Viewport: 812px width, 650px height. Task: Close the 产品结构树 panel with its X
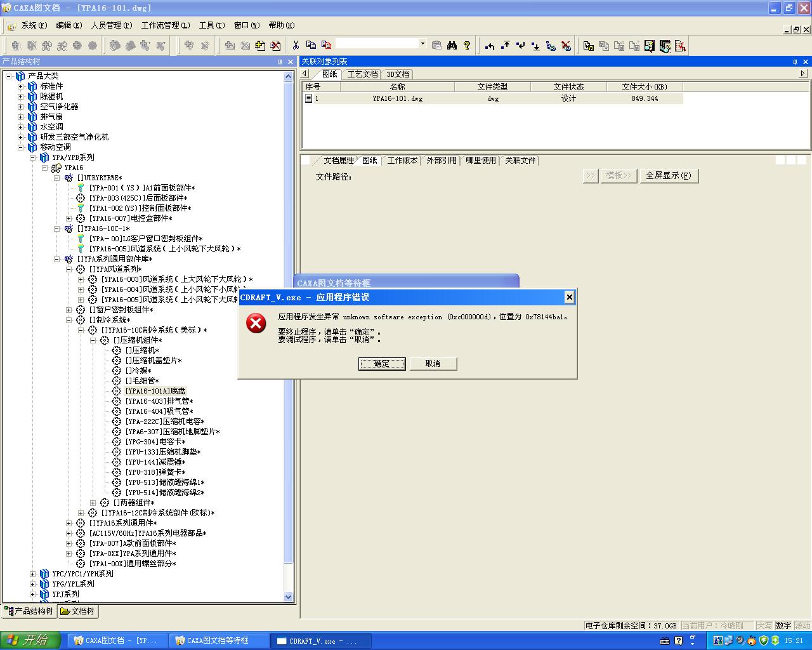pyautogui.click(x=291, y=62)
